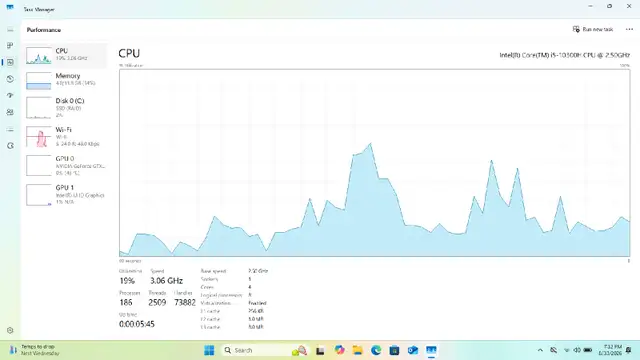
Task: Open Microsoft Store from the taskbar
Action: pos(394,350)
